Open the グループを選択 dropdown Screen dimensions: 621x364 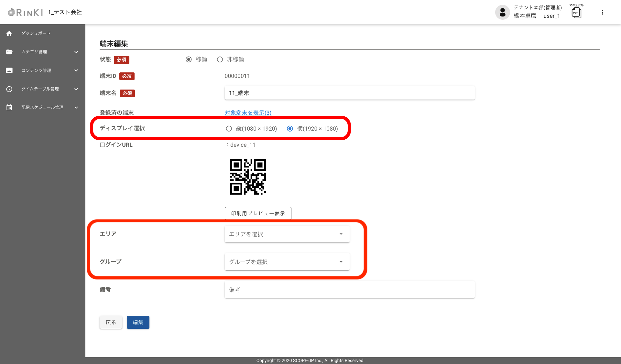[x=287, y=262]
